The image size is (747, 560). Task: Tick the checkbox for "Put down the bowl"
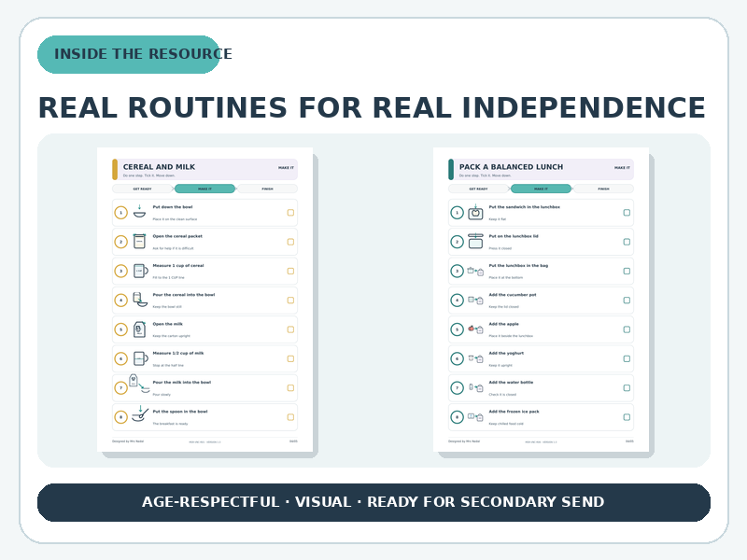point(290,213)
